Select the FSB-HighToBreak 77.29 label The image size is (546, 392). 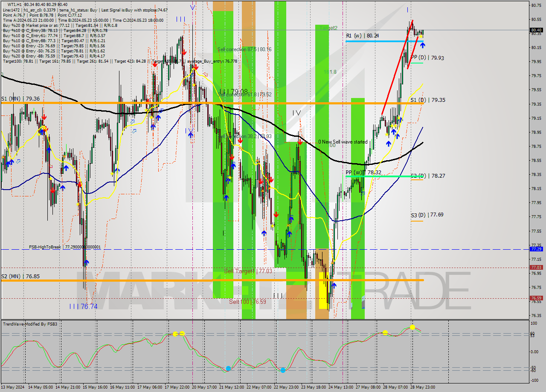[x=65, y=247]
